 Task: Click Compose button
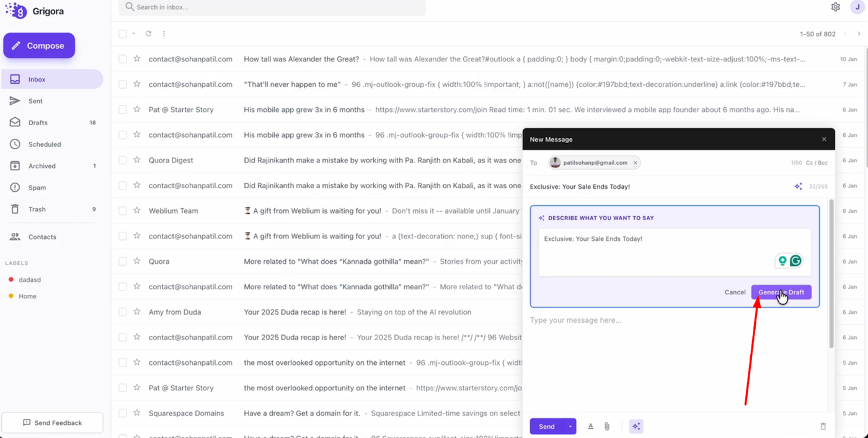[39, 46]
